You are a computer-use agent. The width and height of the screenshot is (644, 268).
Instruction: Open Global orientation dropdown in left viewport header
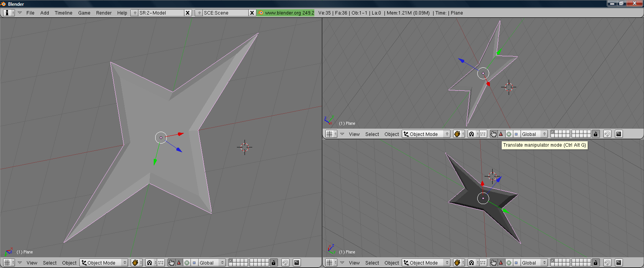click(x=212, y=263)
